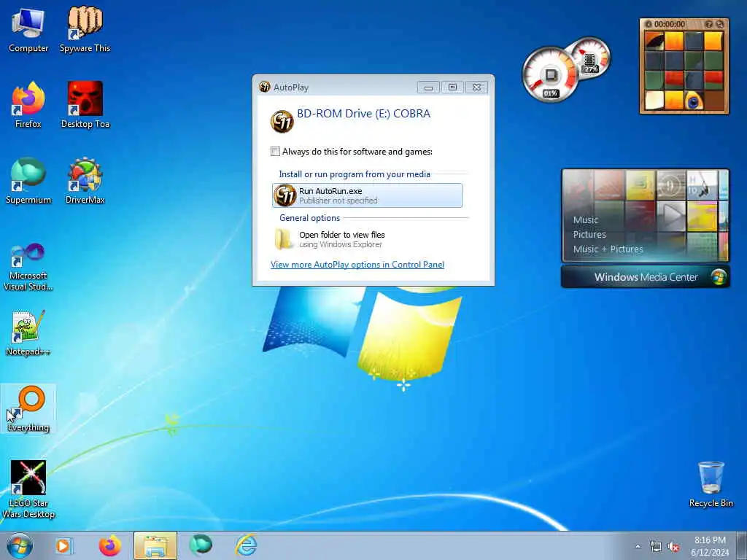Viewport: 747px width, 560px height.
Task: Click the CPU usage meter gadget dial
Action: point(550,75)
